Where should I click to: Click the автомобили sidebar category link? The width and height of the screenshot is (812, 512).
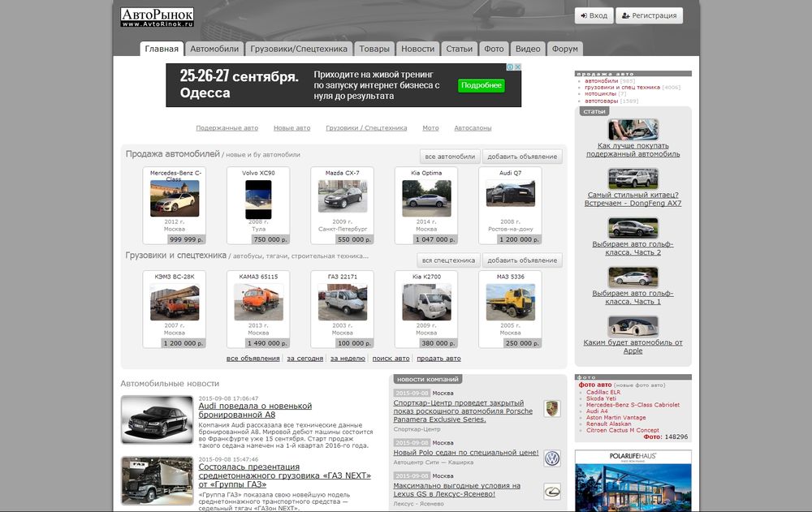point(601,81)
